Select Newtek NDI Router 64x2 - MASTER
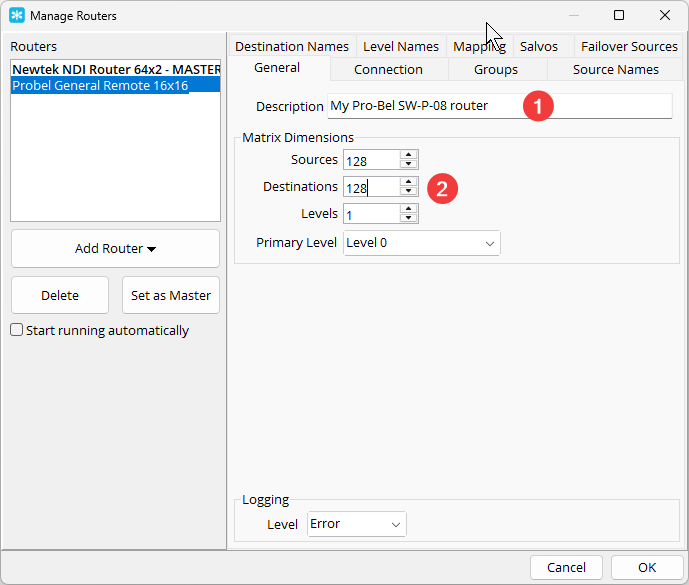Image resolution: width=689 pixels, height=585 pixels. pyautogui.click(x=116, y=69)
